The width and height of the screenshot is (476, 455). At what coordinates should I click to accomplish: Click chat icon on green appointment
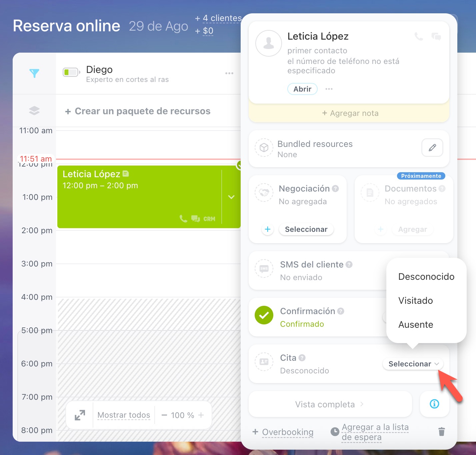[x=196, y=219]
